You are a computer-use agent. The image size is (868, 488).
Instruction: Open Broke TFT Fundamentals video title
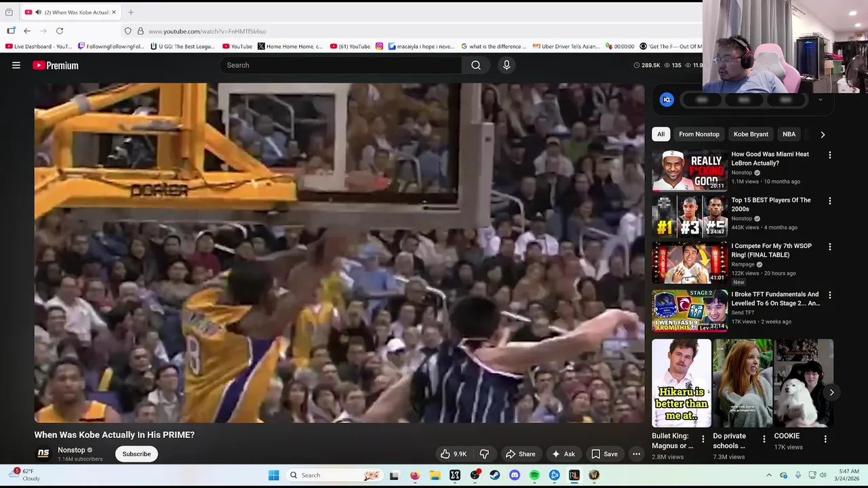pyautogui.click(x=775, y=299)
